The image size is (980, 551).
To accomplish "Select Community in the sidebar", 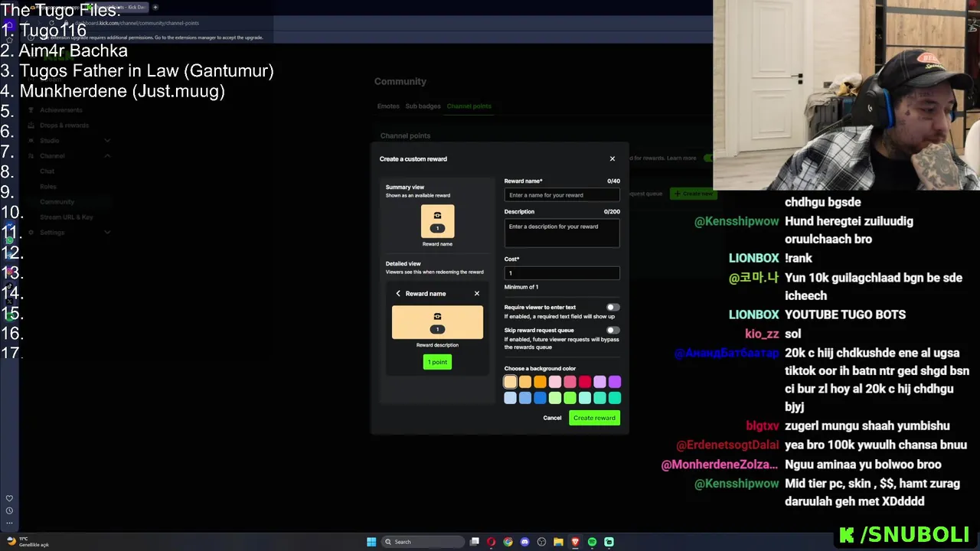I will pos(57,202).
